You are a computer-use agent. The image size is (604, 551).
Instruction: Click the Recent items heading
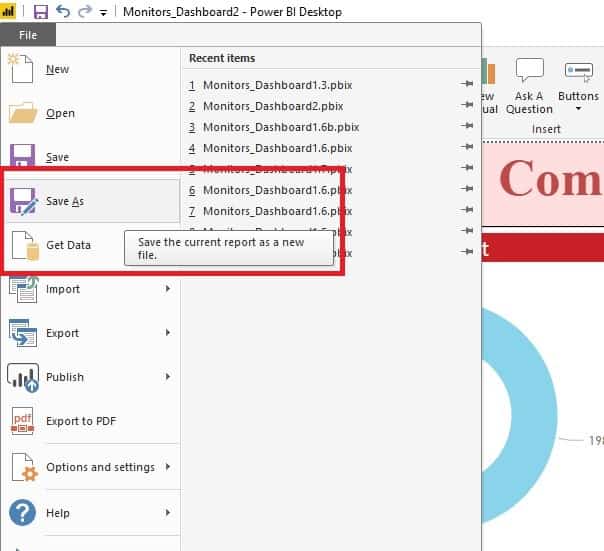pyautogui.click(x=222, y=58)
